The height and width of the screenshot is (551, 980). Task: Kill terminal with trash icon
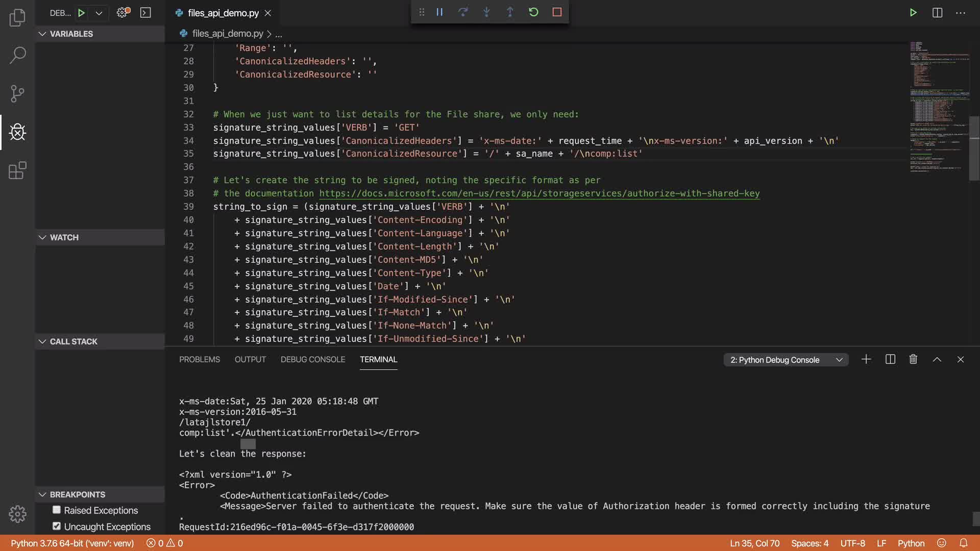913,360
